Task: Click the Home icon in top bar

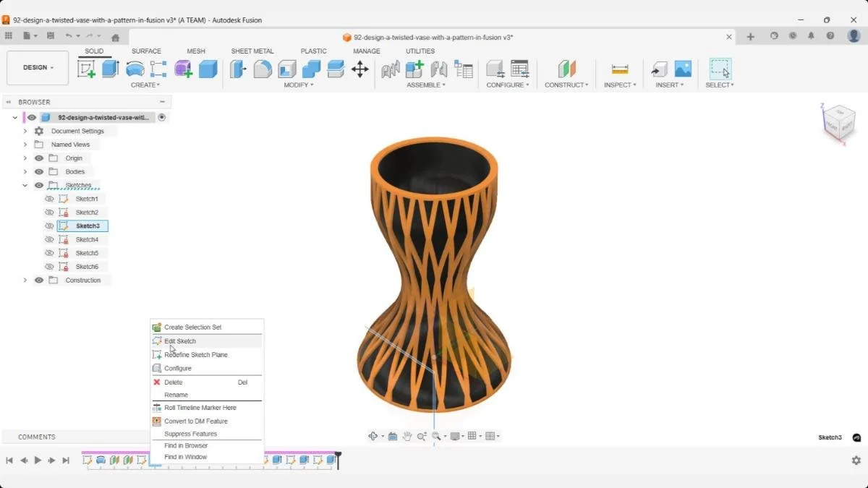Action: pos(115,37)
